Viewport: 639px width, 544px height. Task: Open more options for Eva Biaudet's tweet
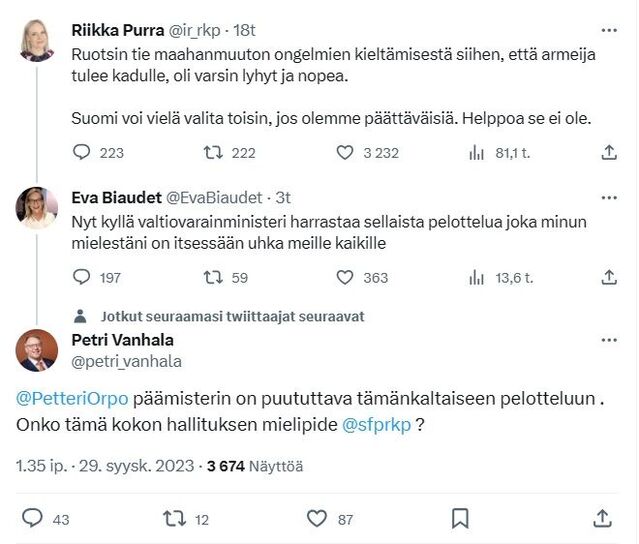click(608, 197)
